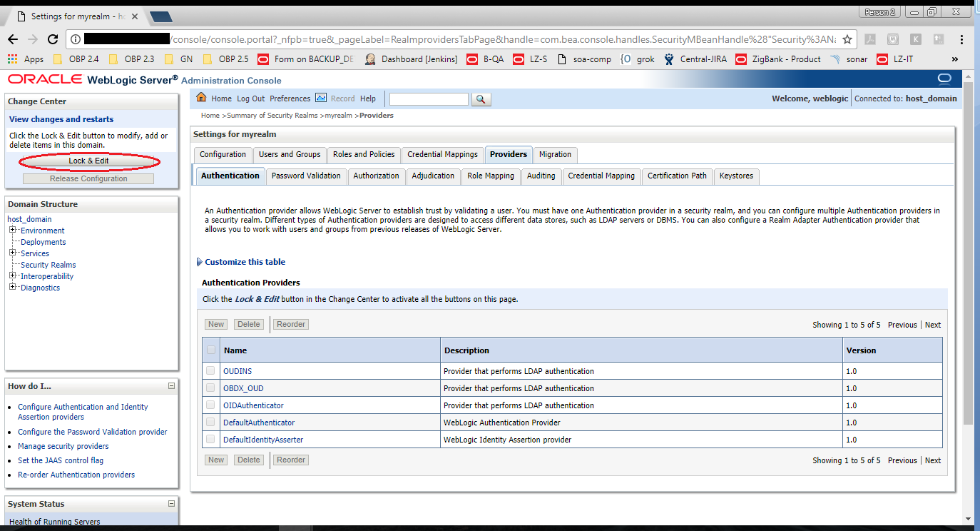Open the Person 2 profile button
The image size is (980, 531).
[x=878, y=12]
